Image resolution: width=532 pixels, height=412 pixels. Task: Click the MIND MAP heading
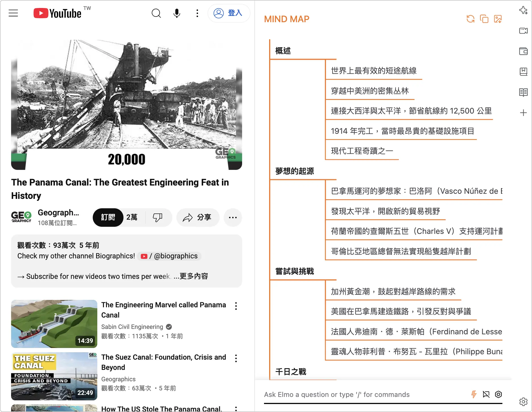point(286,19)
